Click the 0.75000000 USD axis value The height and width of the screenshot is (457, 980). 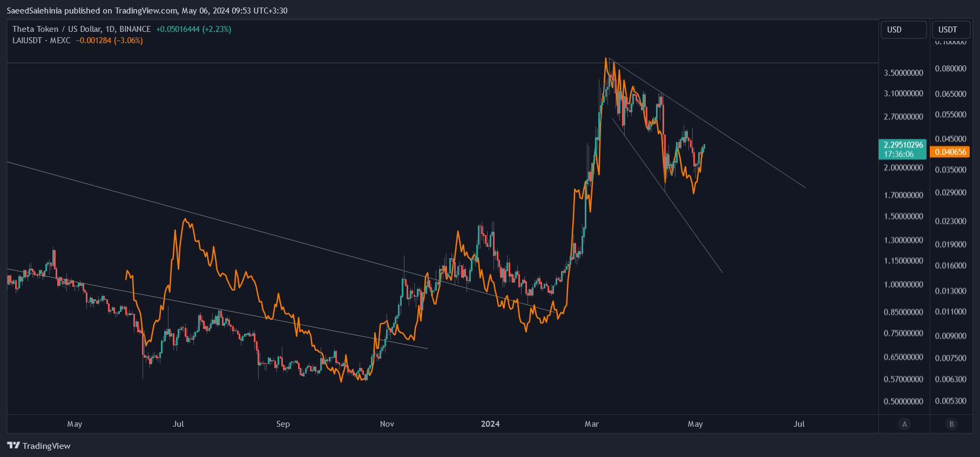[903, 333]
